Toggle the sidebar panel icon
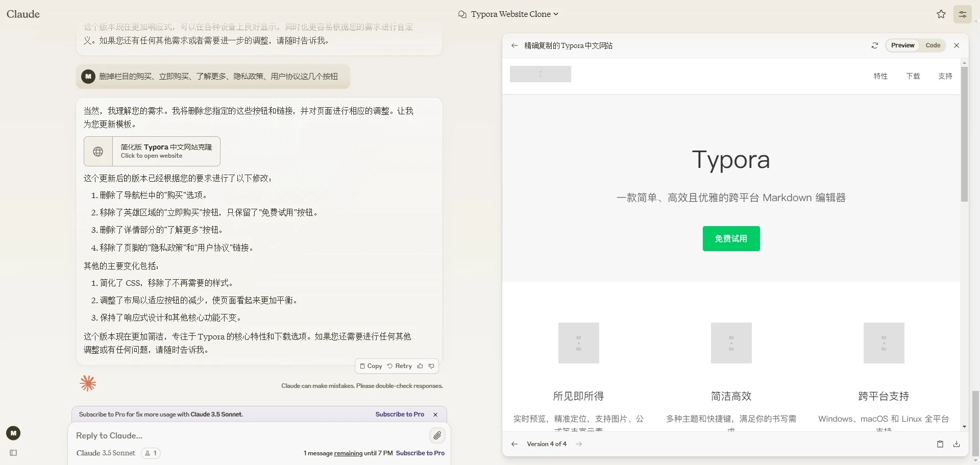 [x=13, y=453]
